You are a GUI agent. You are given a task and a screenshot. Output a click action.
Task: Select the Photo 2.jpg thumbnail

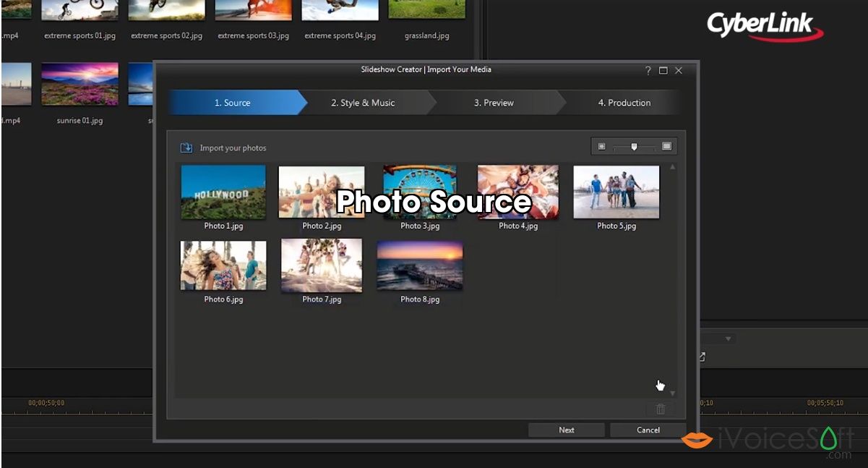322,192
